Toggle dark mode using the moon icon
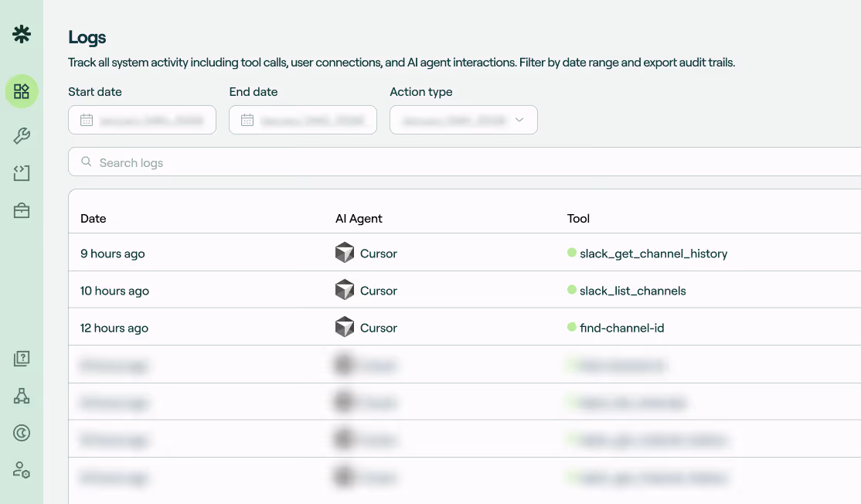The image size is (861, 504). click(x=21, y=433)
